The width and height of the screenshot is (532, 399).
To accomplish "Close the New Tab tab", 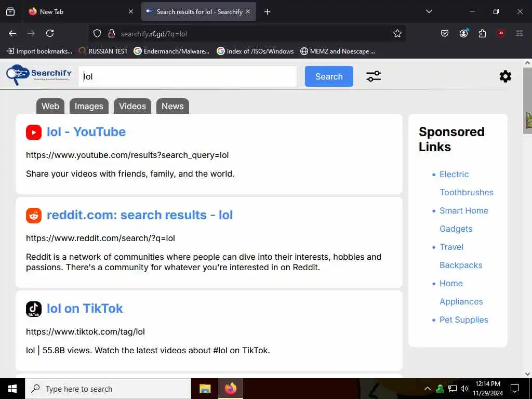I will click(131, 11).
